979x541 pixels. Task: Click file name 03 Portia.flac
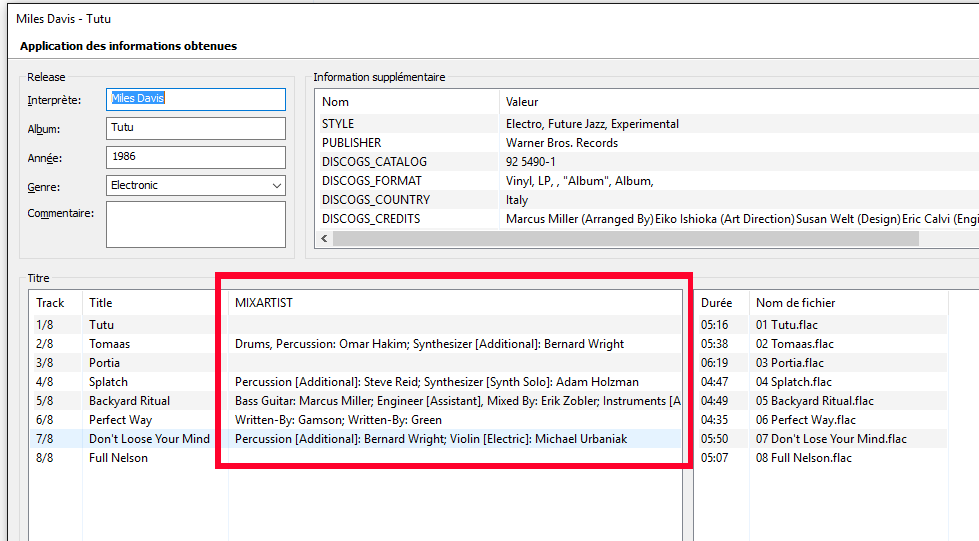click(x=790, y=363)
